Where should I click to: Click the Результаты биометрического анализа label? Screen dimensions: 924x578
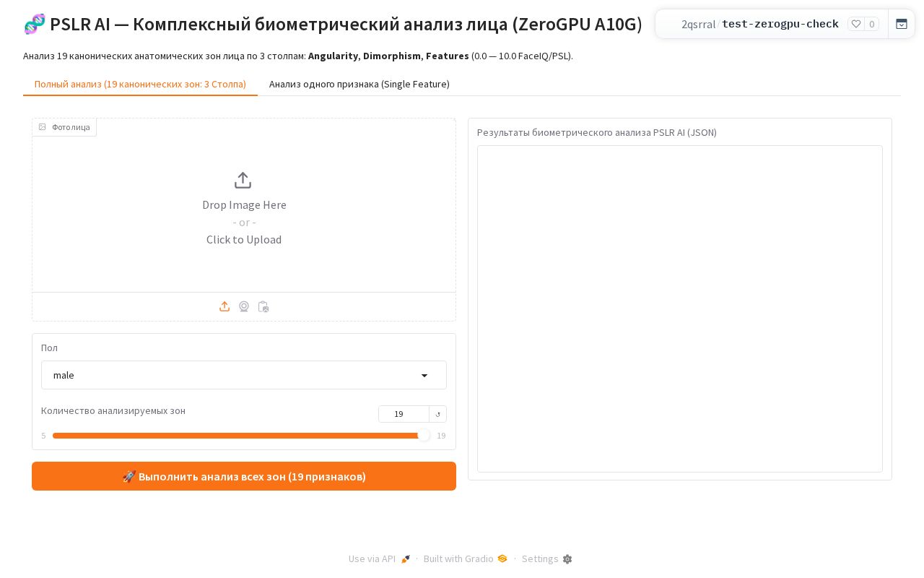597,132
